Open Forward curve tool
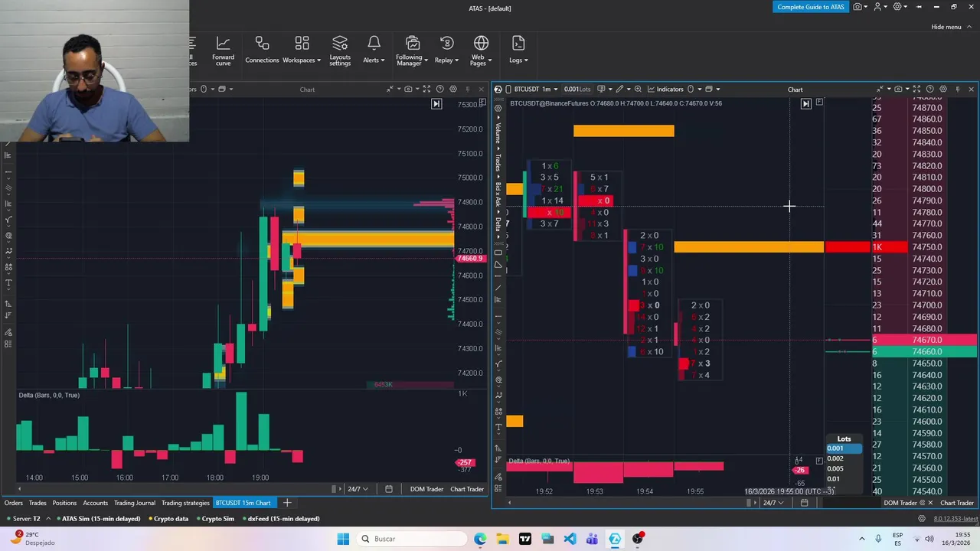 point(223,51)
